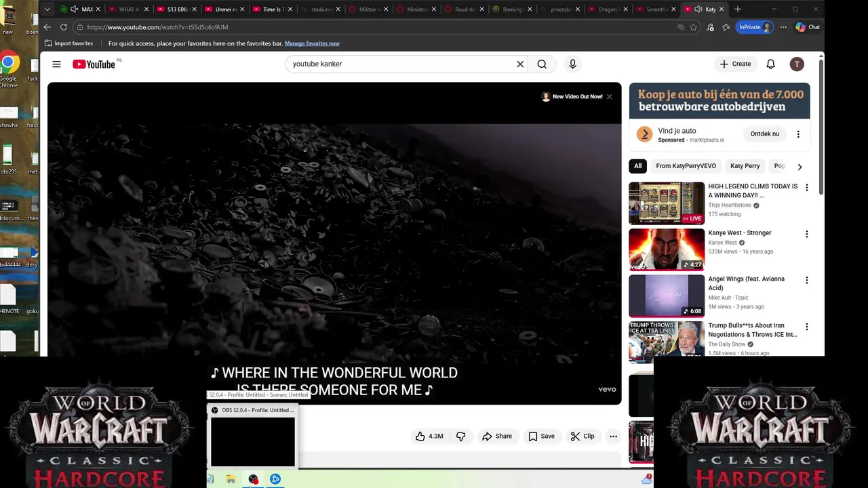Viewport: 868px width, 488px height.
Task: Switch to the Time Is tab
Action: click(271, 9)
